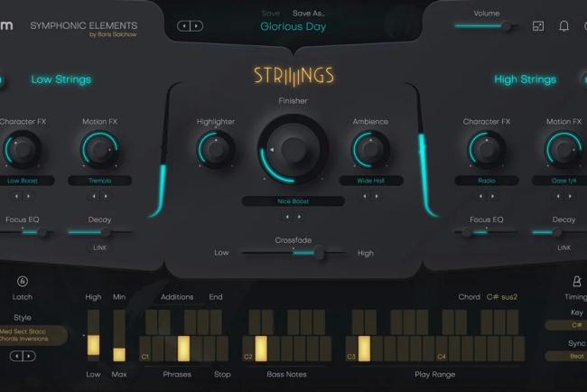Click the Ambience knob
Image resolution: width=587 pixels, height=392 pixels.
(370, 149)
